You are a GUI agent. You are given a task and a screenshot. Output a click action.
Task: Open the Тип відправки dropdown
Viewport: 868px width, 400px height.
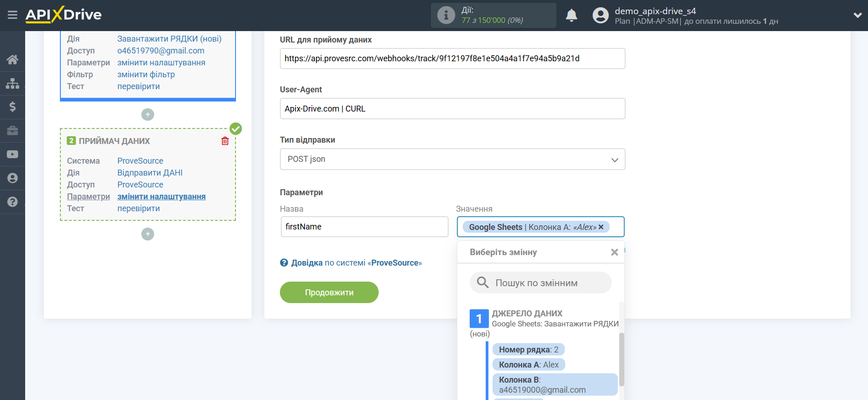(453, 159)
